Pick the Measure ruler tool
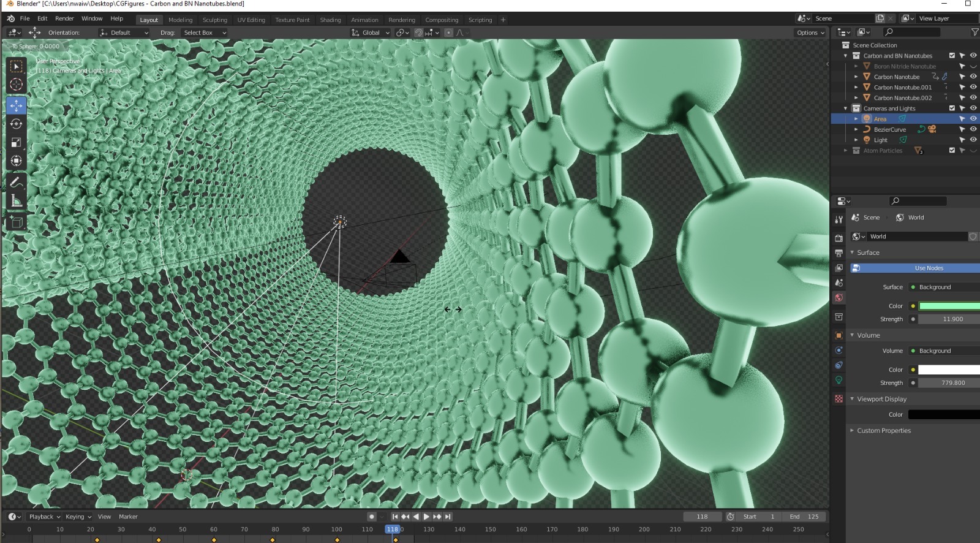Viewport: 980px width, 543px height. click(17, 200)
